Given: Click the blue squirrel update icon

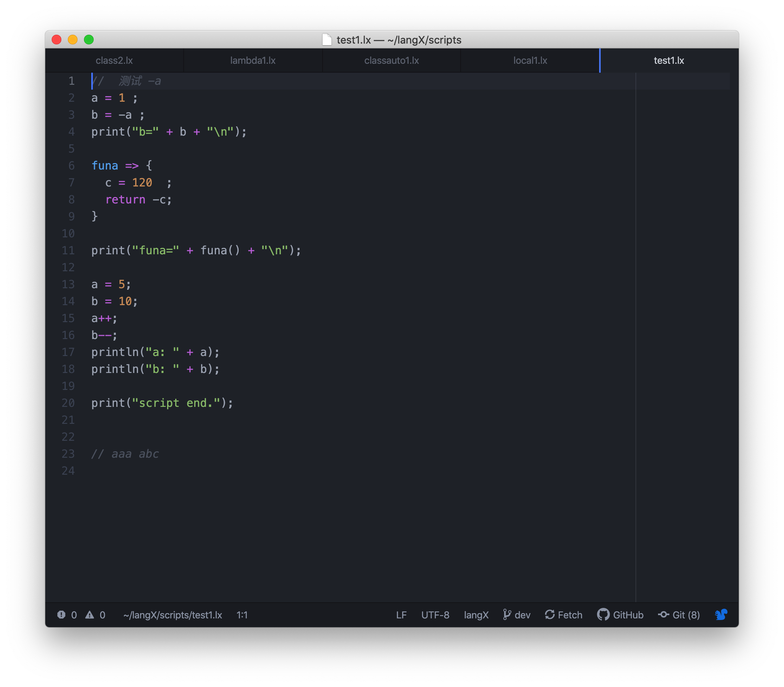Looking at the screenshot, I should tap(721, 614).
